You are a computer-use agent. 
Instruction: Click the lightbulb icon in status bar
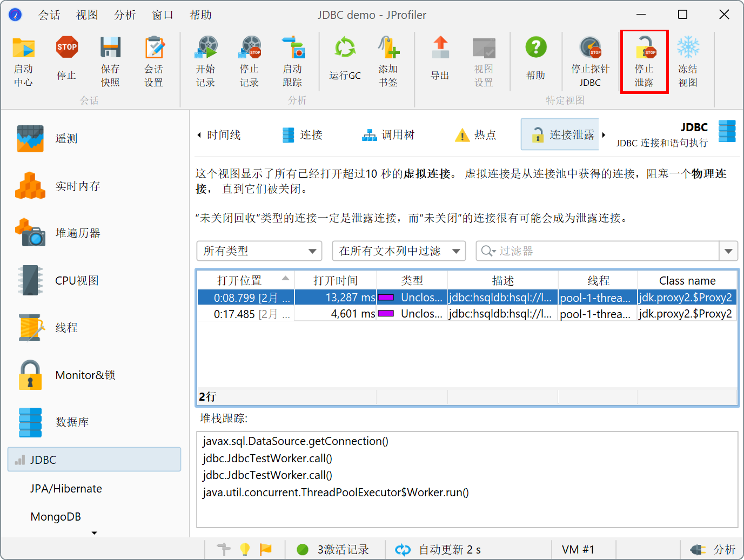coord(245,549)
